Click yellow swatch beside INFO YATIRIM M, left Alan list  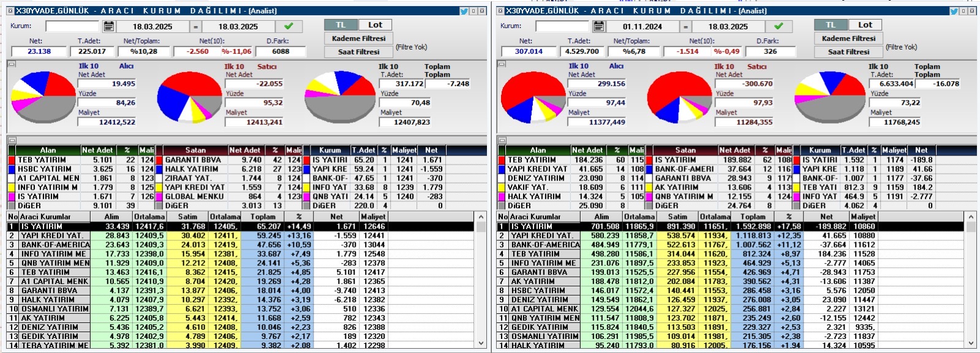[12, 188]
